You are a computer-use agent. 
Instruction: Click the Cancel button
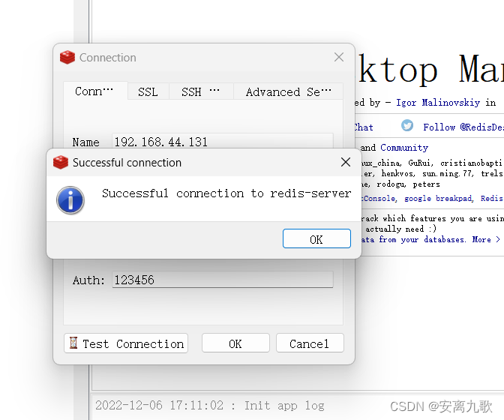tap(309, 343)
